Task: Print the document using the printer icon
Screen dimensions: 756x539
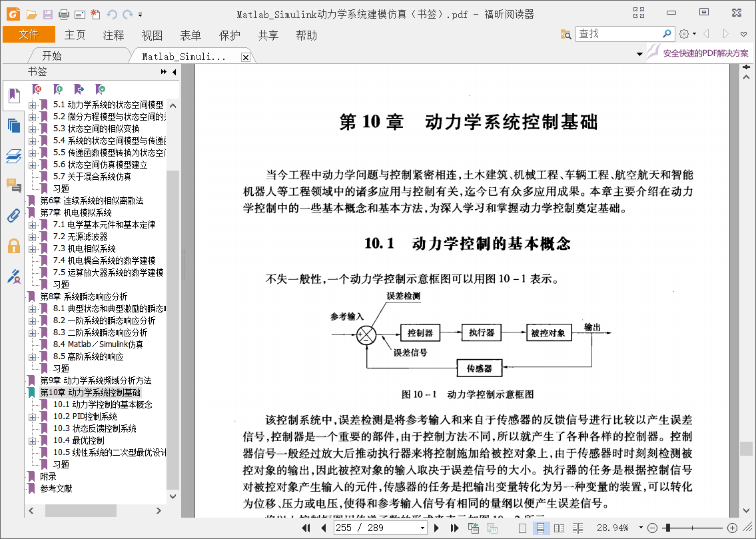Action: click(64, 15)
